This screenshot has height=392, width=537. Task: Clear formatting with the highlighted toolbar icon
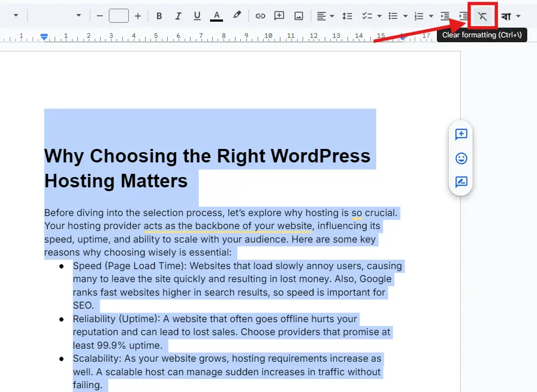481,16
